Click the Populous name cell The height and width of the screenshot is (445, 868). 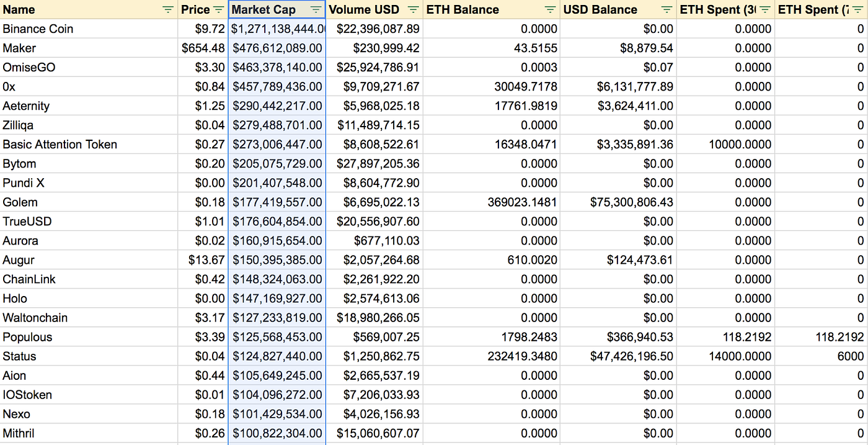coord(89,336)
